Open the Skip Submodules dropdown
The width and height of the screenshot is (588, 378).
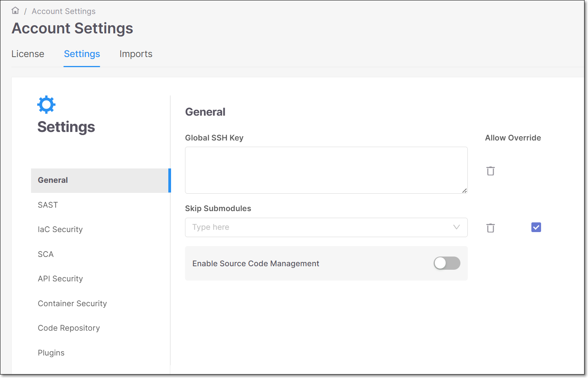point(326,227)
